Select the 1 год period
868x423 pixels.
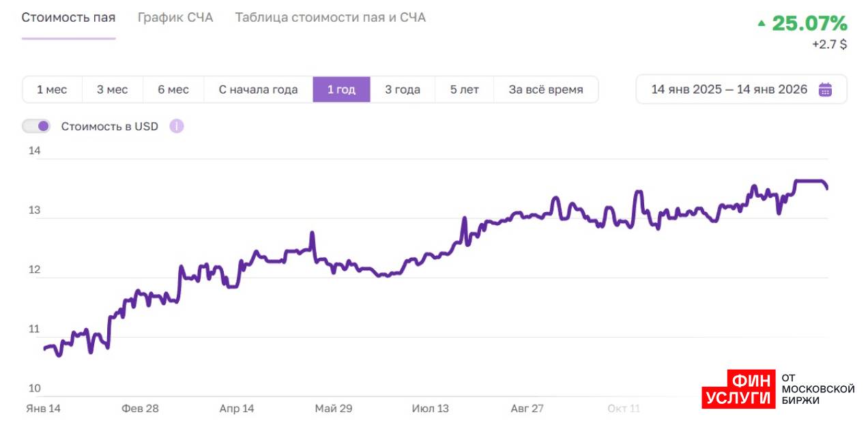(341, 89)
